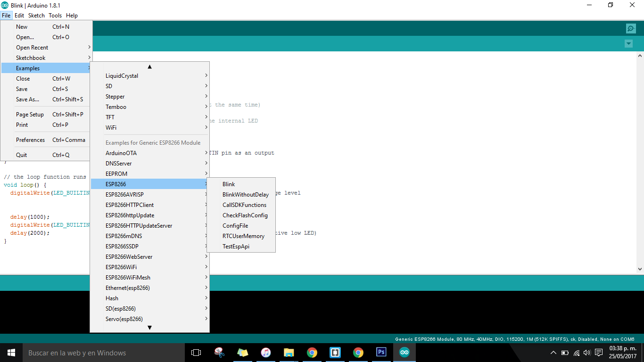Select the Examples menu entry

tap(46, 68)
